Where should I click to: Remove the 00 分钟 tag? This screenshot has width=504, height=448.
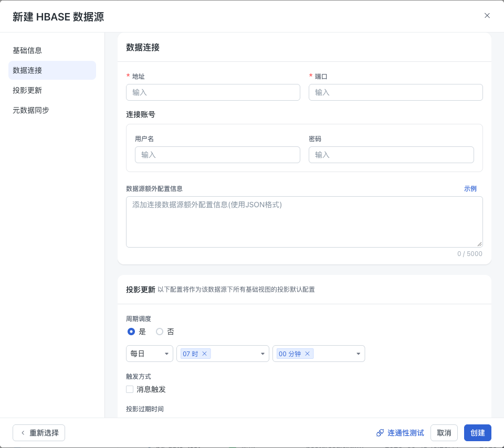pyautogui.click(x=307, y=354)
